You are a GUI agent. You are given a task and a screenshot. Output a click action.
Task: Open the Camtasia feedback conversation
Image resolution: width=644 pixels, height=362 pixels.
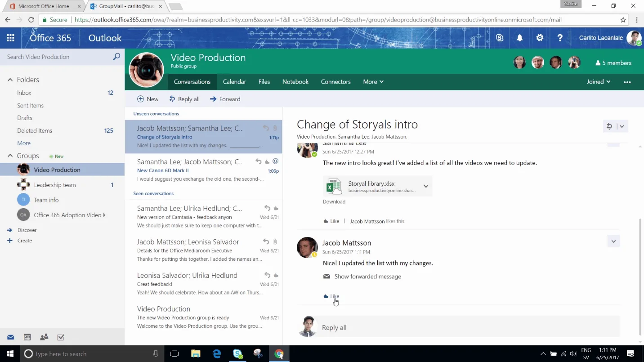[204, 217]
